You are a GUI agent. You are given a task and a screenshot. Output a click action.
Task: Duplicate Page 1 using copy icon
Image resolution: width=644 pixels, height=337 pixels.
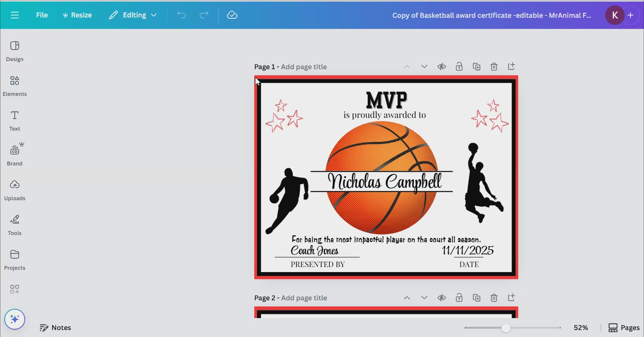476,66
